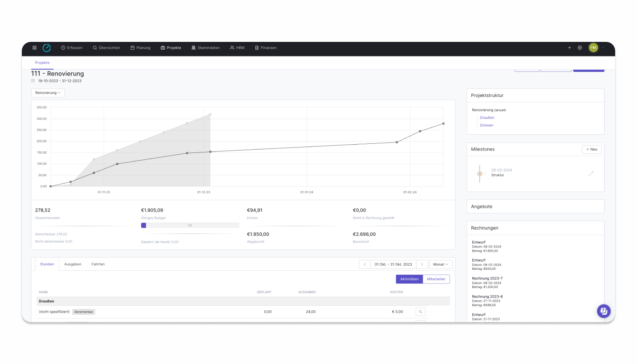Switch view to Mitarbeiter
Viewport: 637px width, 364px height.
(x=436, y=279)
